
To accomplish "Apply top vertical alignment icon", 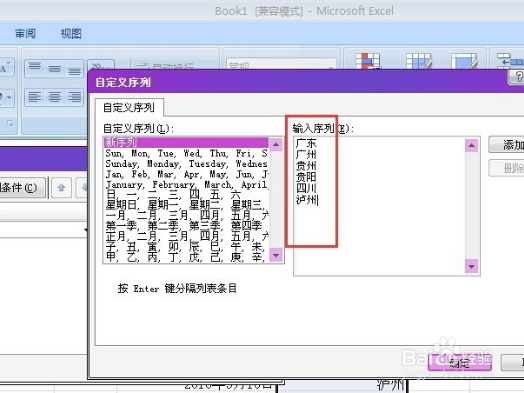I will click(35, 69).
